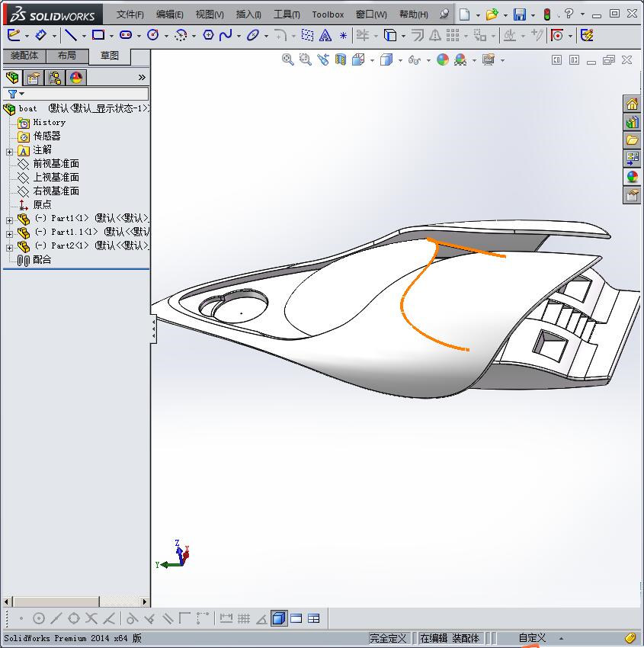The height and width of the screenshot is (648, 644).
Task: Choose the Spline tool
Action: 226,34
